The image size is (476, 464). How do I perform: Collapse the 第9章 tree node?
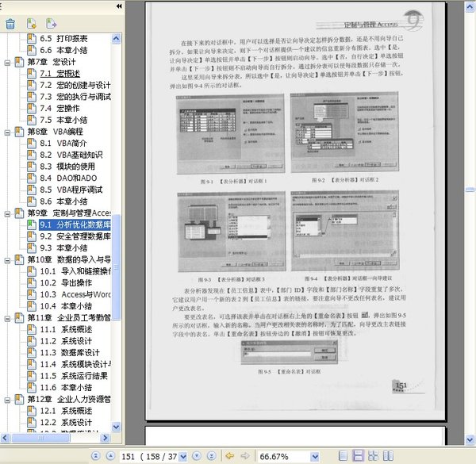click(7, 213)
